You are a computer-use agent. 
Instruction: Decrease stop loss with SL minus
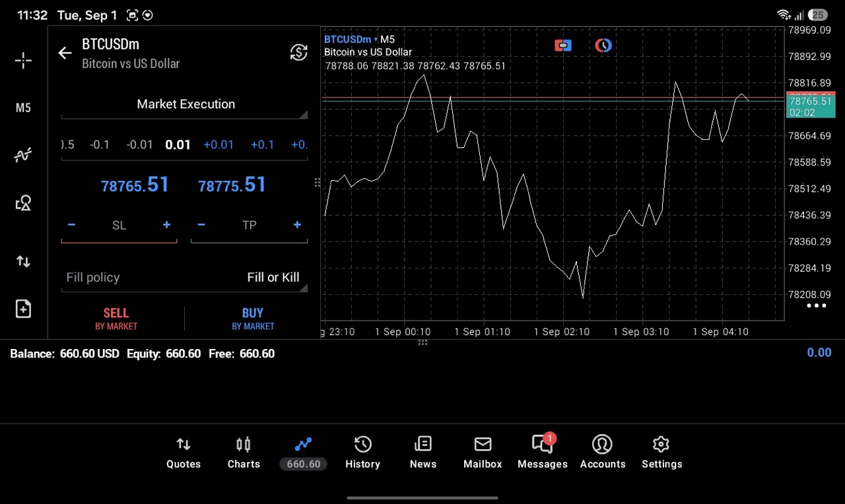(x=71, y=225)
